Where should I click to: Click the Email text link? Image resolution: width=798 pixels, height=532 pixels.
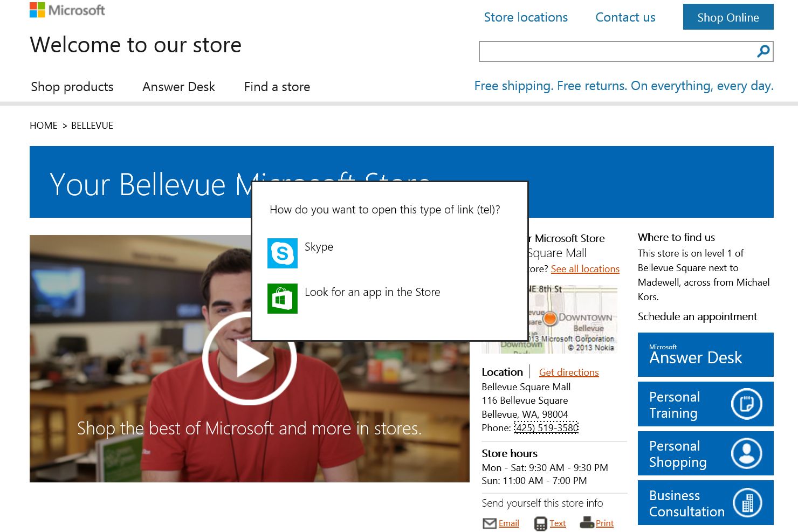[509, 523]
